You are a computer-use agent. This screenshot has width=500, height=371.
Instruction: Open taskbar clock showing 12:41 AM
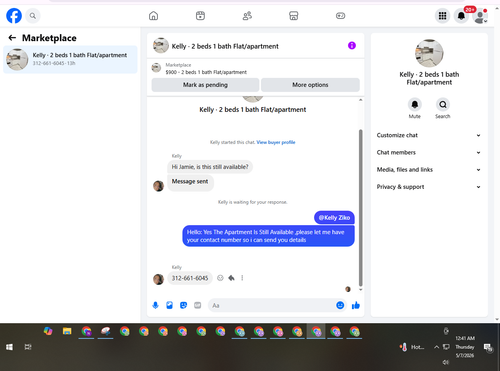(465, 347)
